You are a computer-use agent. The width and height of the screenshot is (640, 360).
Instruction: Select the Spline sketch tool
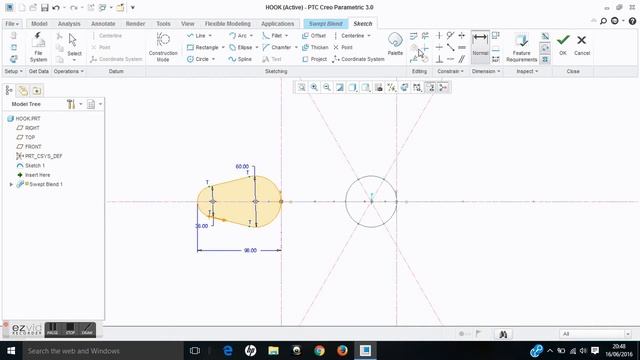tap(240, 59)
